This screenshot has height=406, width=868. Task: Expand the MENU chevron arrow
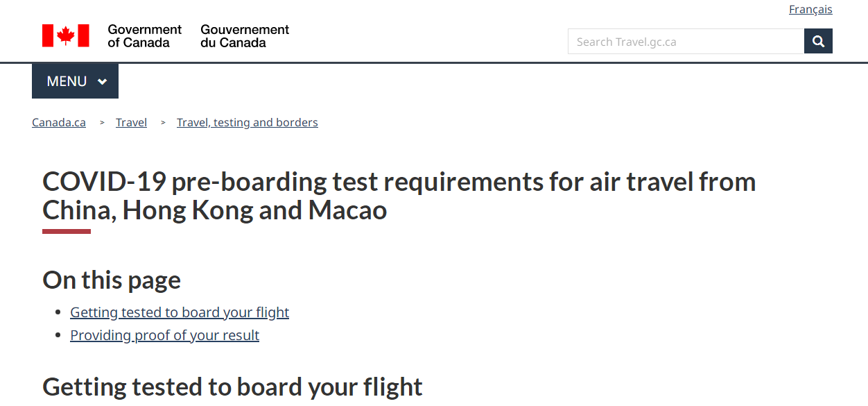(103, 82)
